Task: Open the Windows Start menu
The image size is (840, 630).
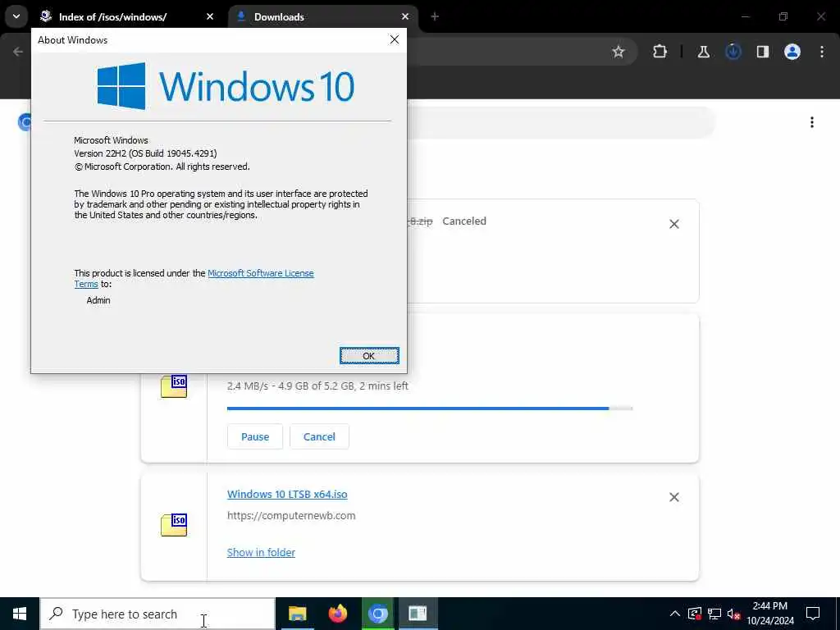Action: [20, 614]
